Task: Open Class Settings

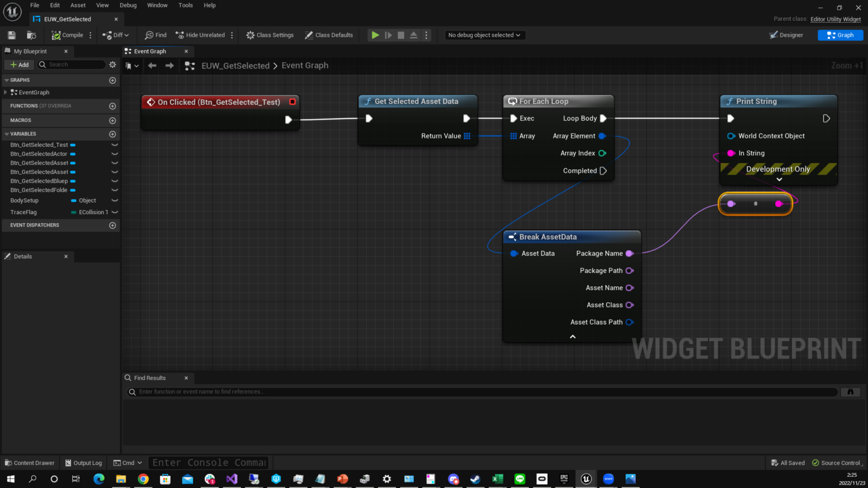Action: pos(270,34)
